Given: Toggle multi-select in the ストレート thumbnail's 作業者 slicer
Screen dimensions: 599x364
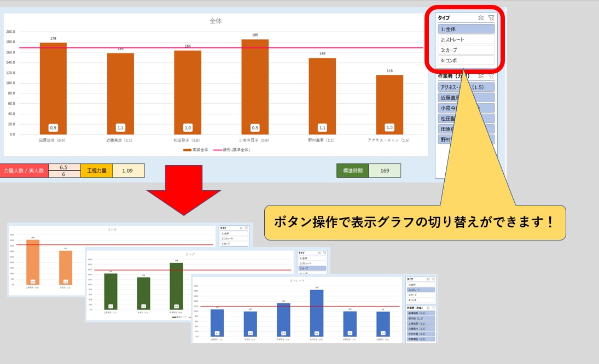Looking at the screenshot, I should click(x=428, y=308).
